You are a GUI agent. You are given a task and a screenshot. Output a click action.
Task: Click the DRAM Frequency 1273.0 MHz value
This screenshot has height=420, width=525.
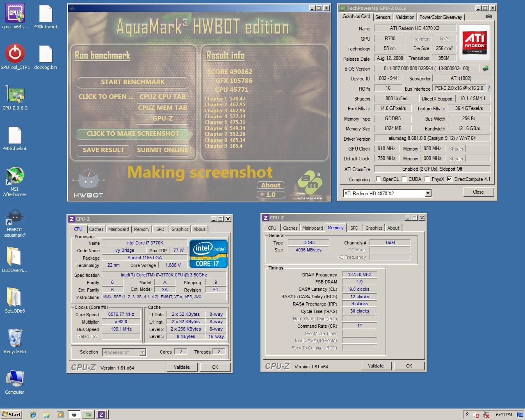coord(360,275)
